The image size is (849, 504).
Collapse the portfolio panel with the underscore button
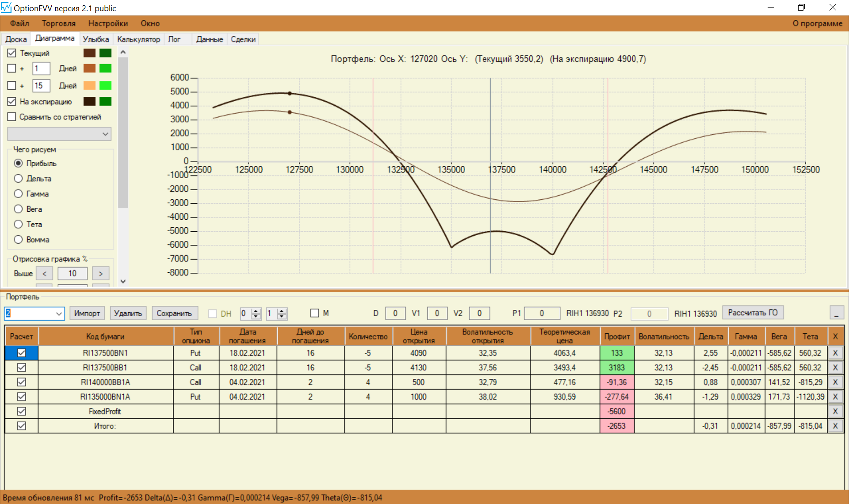(836, 313)
